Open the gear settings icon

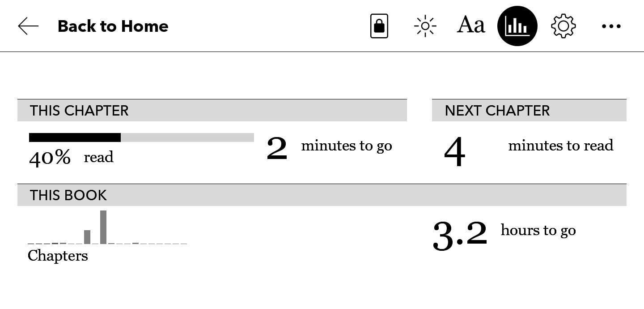coord(563,26)
